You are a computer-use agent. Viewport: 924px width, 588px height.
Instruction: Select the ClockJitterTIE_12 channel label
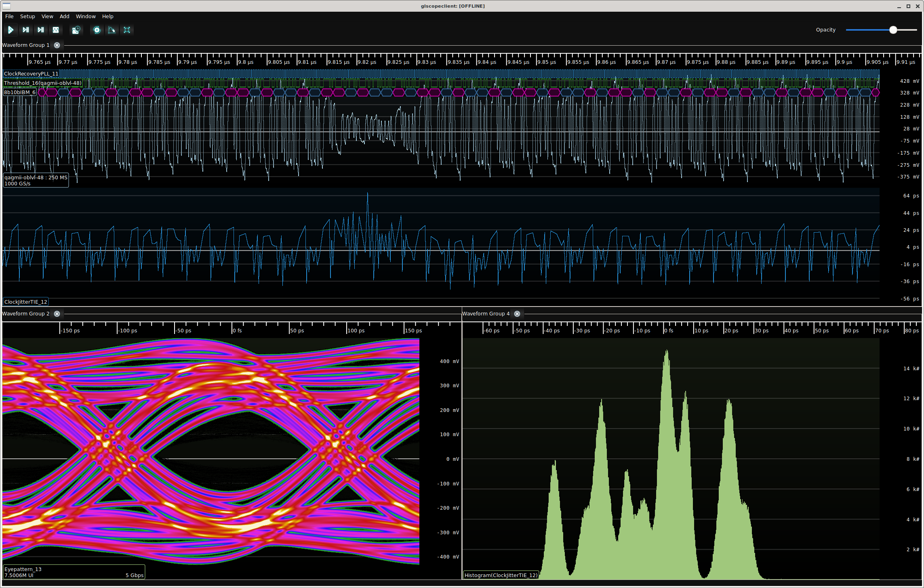[x=26, y=302]
